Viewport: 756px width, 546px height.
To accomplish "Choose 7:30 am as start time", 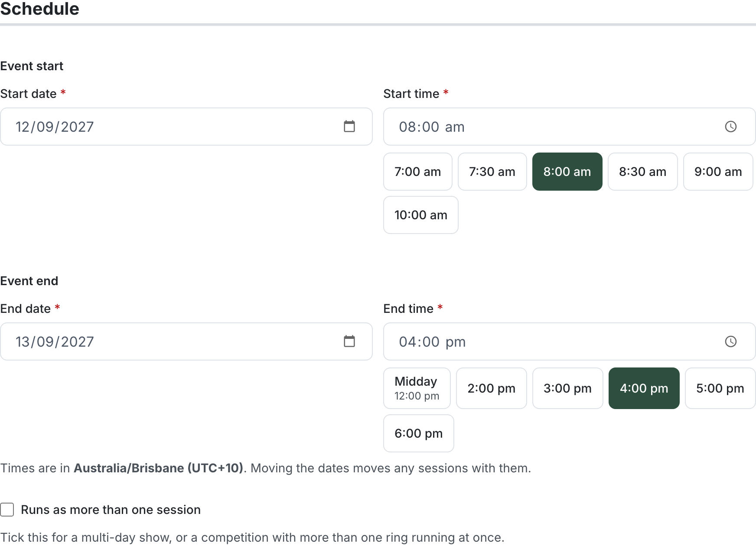I will pos(492,172).
